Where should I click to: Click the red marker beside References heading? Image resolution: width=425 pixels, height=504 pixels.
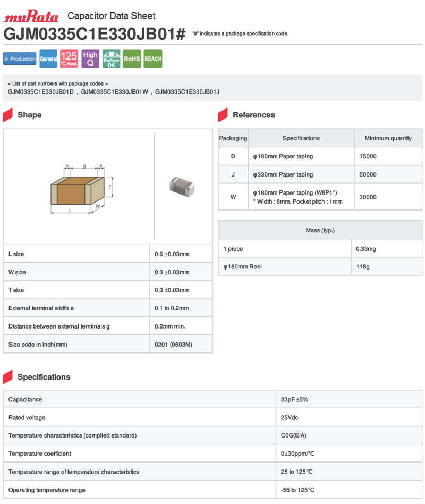(x=223, y=115)
